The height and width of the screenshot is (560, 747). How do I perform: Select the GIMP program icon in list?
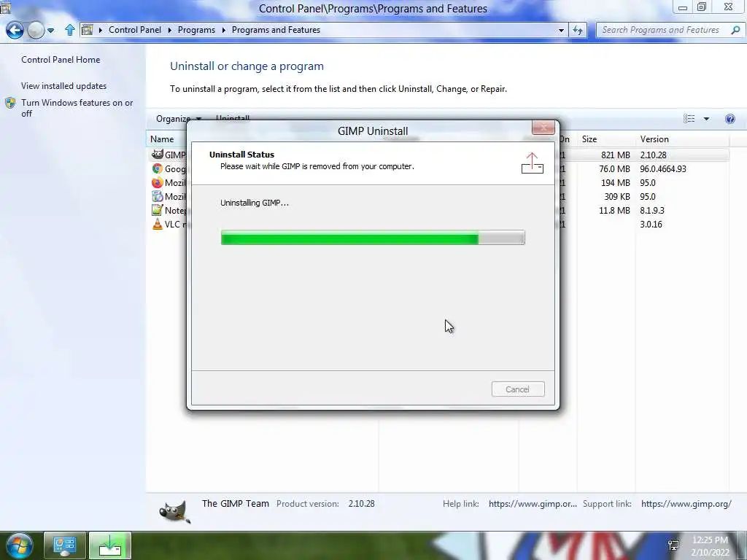click(158, 155)
